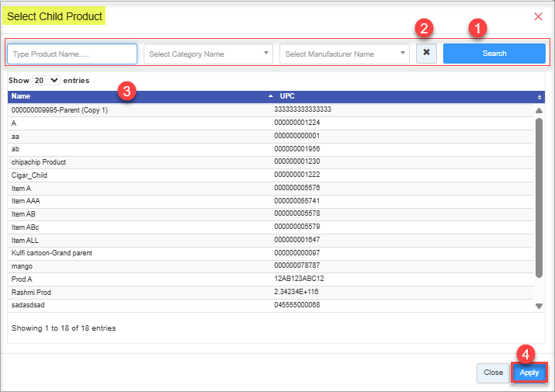Select the Item ABc row
This screenshot has width=555, height=392.
coord(270,227)
